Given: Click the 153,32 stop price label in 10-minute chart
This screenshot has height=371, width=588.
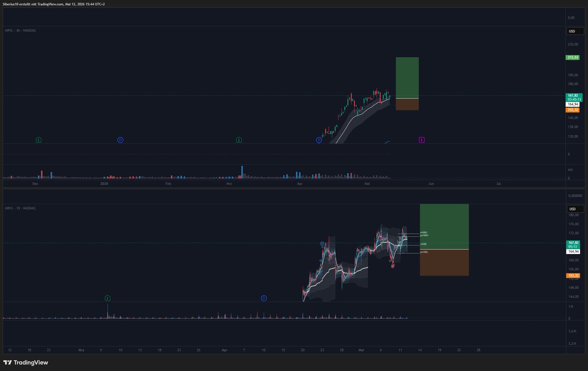Looking at the screenshot, I should (572, 276).
